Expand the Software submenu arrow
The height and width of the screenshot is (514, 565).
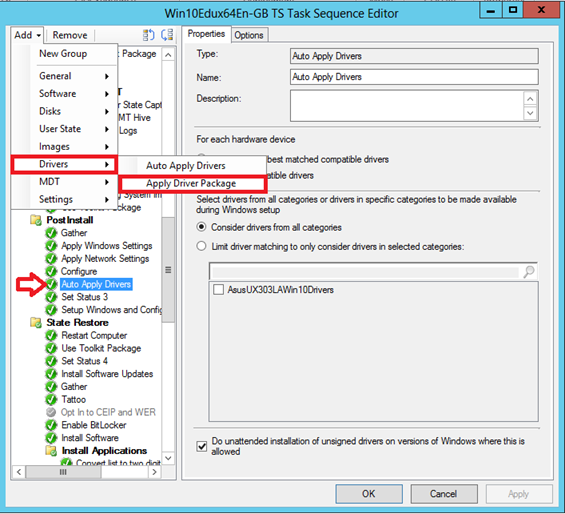(x=107, y=94)
